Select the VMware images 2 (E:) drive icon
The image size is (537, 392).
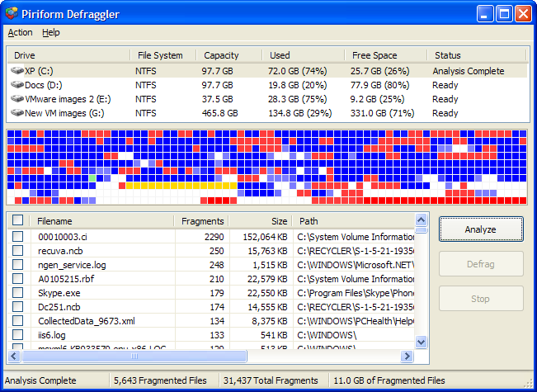click(16, 99)
